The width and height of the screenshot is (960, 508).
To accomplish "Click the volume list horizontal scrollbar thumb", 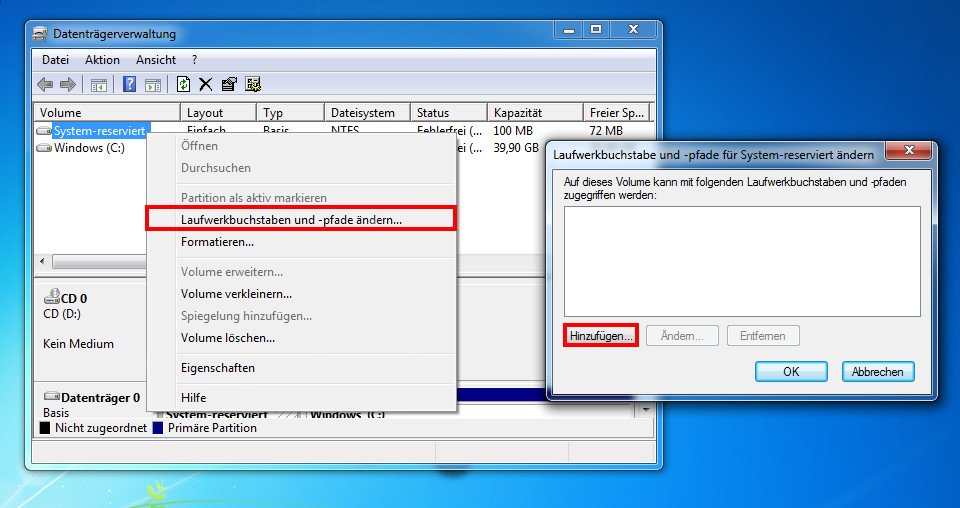I will [99, 262].
